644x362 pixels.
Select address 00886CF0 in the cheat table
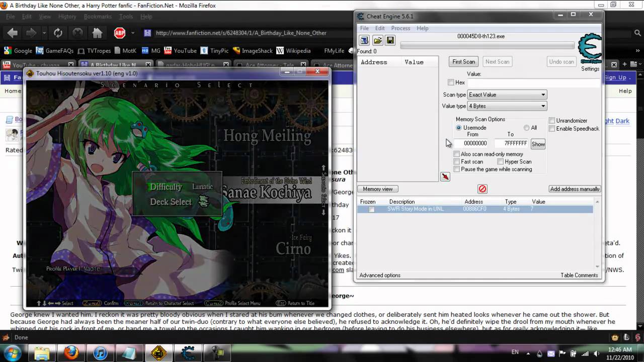474,209
